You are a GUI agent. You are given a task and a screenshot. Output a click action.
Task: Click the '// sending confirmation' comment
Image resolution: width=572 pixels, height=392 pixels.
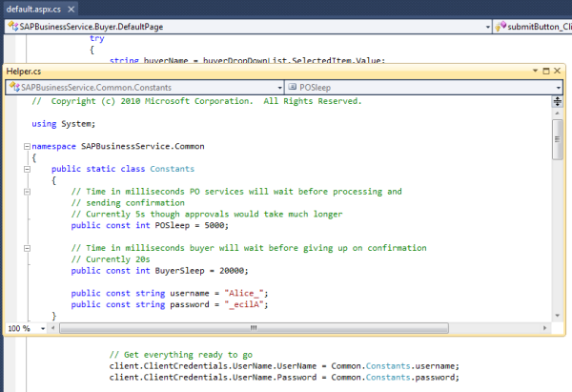click(128, 203)
